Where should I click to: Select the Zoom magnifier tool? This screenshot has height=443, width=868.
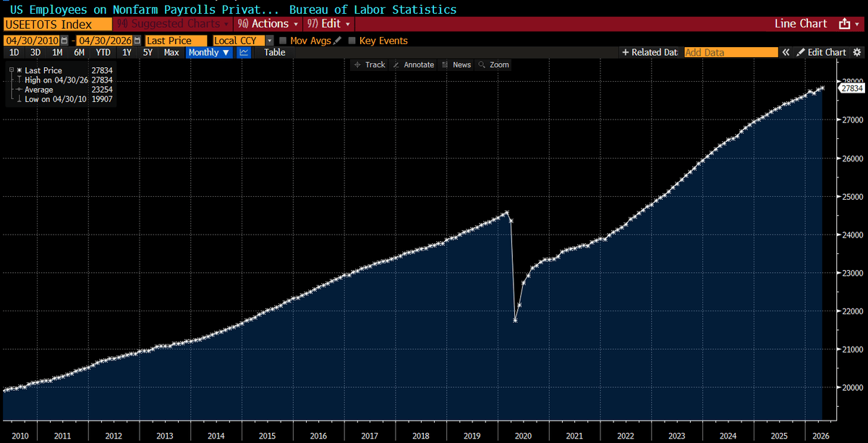pos(493,64)
